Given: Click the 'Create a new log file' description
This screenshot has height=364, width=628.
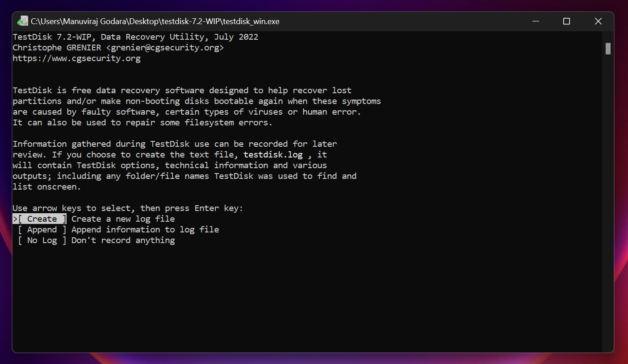Looking at the screenshot, I should 123,219.
